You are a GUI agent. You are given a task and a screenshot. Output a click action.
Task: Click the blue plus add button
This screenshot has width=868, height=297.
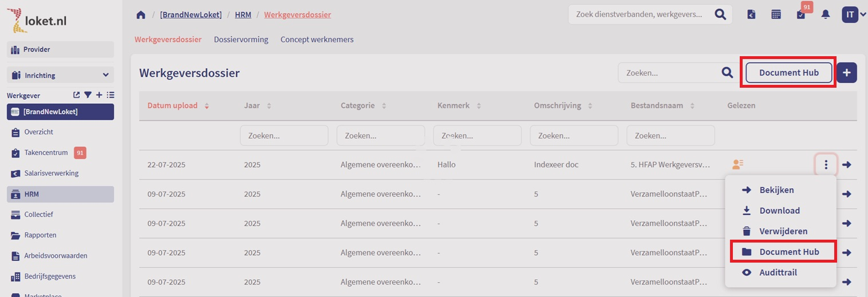pos(846,73)
